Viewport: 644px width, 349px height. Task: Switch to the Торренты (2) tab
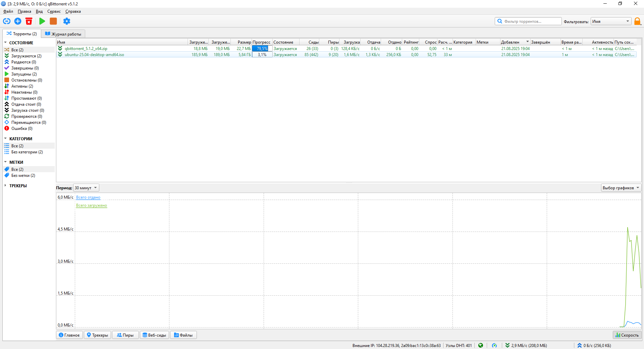(22, 34)
